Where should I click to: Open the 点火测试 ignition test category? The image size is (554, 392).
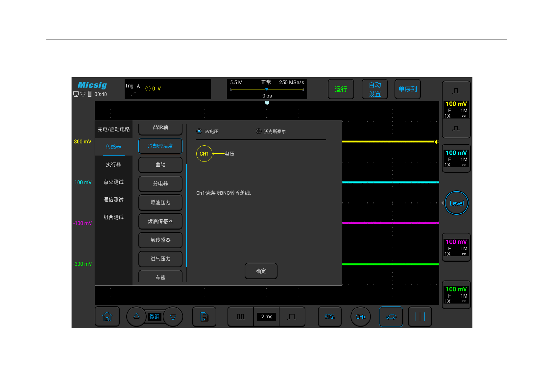click(114, 182)
